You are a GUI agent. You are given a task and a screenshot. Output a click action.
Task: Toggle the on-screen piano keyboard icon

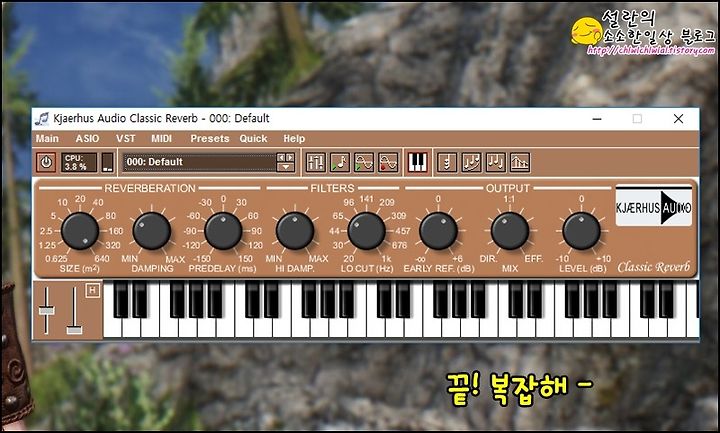click(417, 162)
